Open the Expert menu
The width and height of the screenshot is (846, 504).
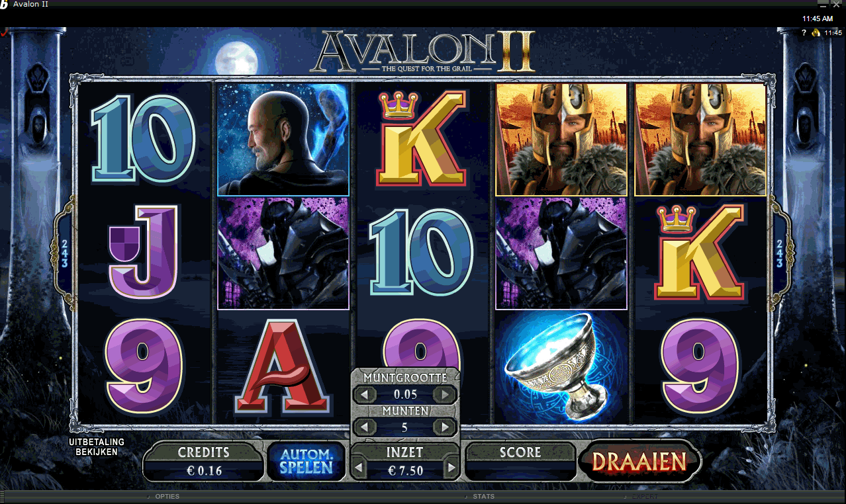[644, 496]
